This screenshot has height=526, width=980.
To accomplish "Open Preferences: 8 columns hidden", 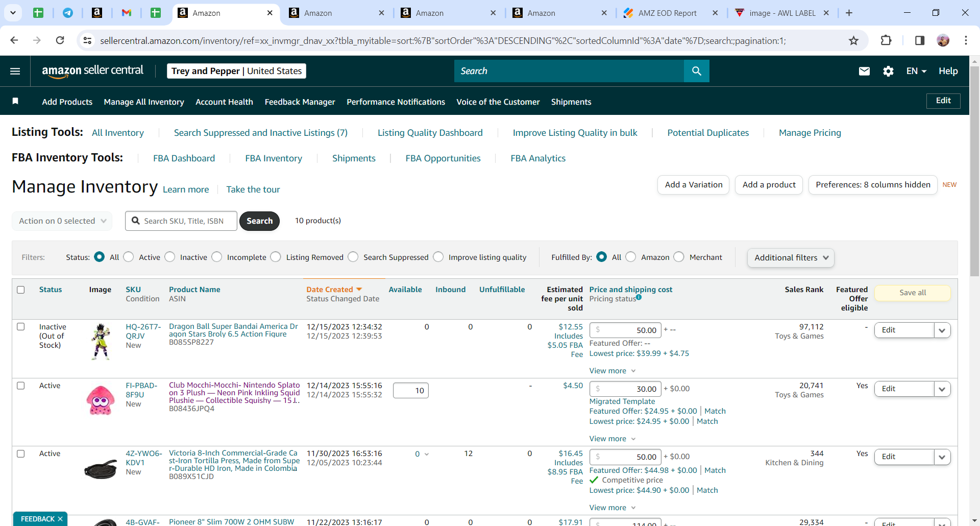I will click(x=873, y=185).
